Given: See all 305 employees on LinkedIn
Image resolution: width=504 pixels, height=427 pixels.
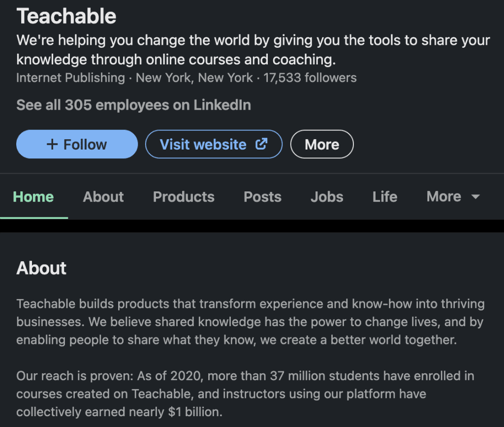Looking at the screenshot, I should tap(133, 105).
